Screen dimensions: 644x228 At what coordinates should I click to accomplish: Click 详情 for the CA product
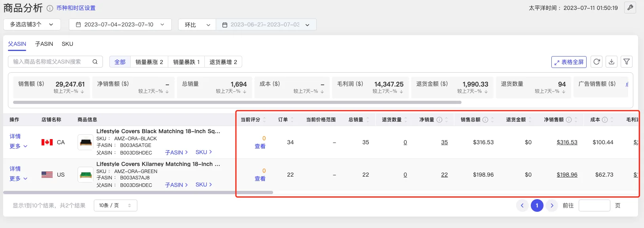point(15,136)
